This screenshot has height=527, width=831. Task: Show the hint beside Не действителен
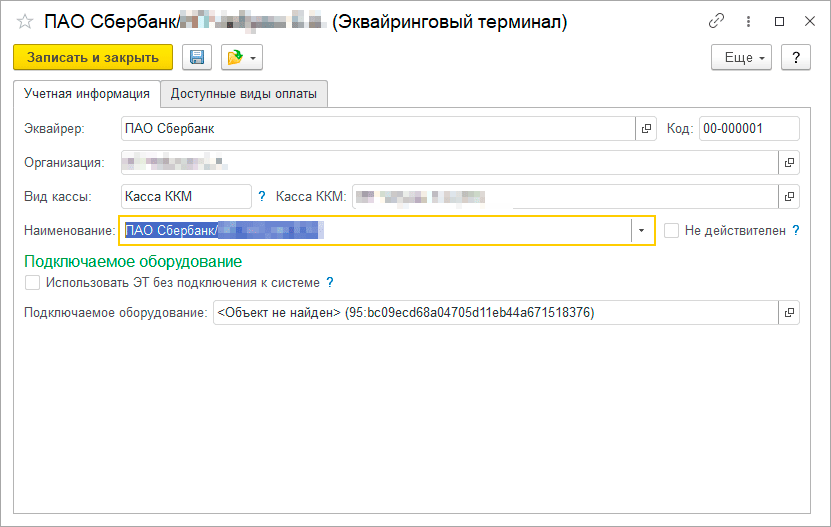[x=795, y=230]
